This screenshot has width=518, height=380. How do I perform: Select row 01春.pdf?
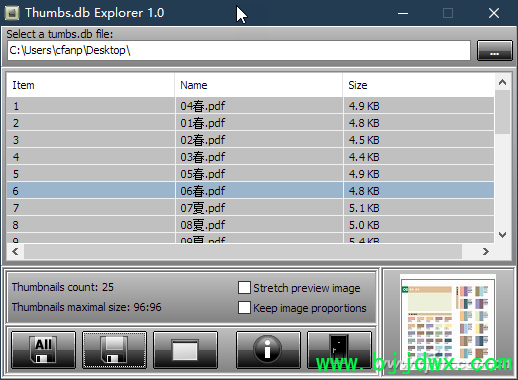pos(250,123)
